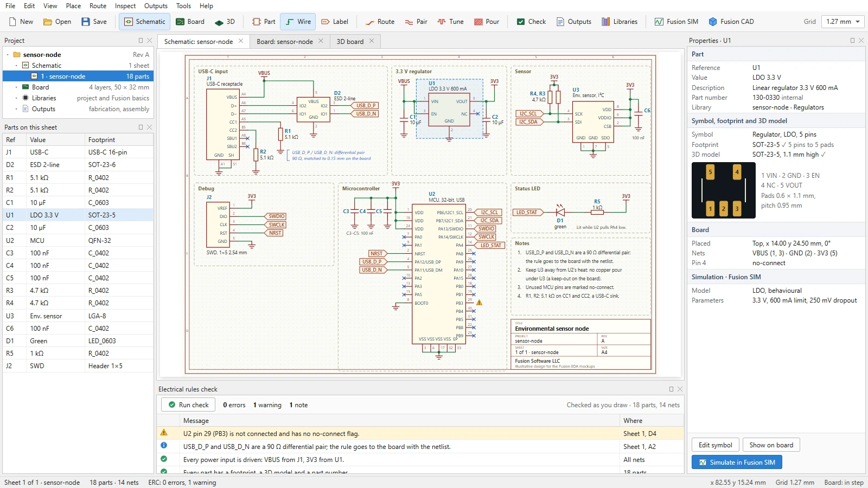Select the U2 MCU row in parts list
Viewport: 868px width, 488px height.
point(78,241)
